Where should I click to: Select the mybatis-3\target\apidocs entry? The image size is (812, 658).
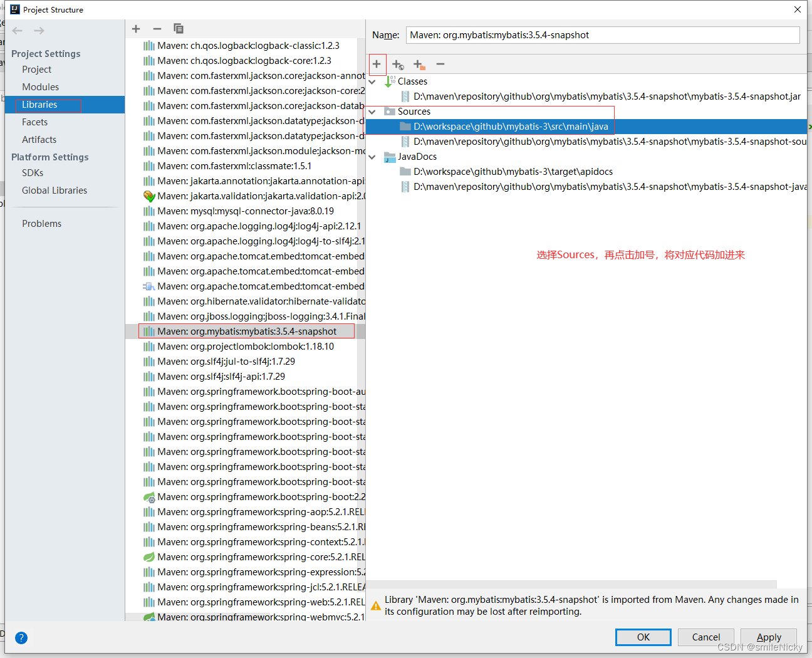[x=513, y=172]
